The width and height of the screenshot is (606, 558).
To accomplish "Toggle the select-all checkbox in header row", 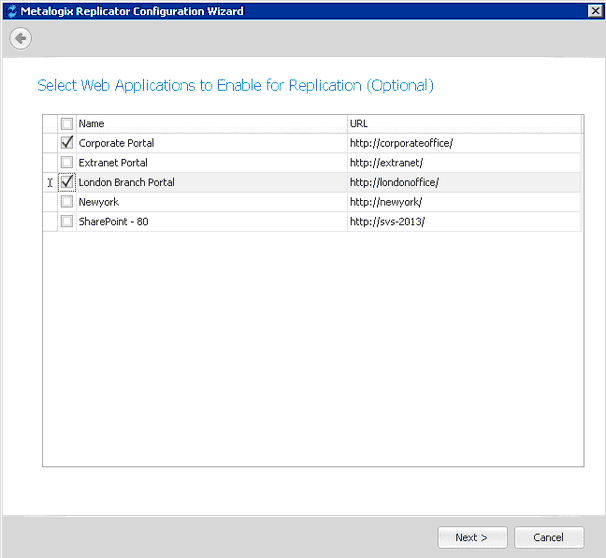I will coord(66,124).
